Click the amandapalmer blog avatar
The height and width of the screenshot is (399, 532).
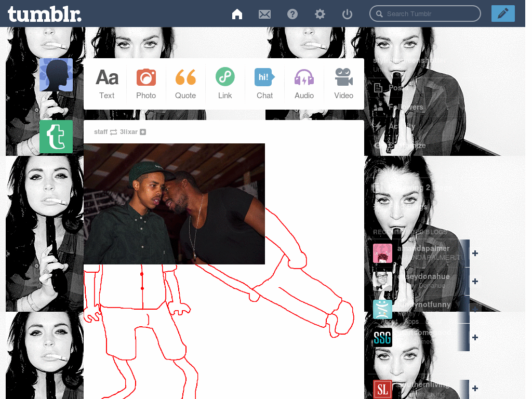point(382,253)
